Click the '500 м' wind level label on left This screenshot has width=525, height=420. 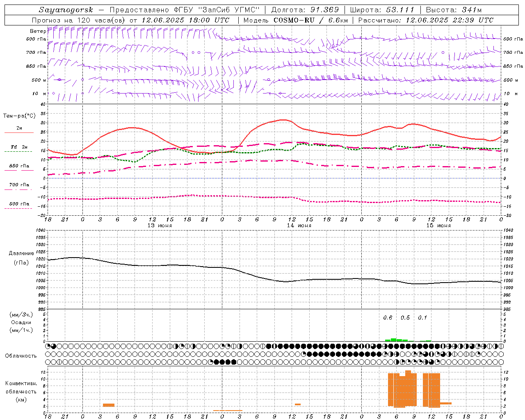[39, 80]
